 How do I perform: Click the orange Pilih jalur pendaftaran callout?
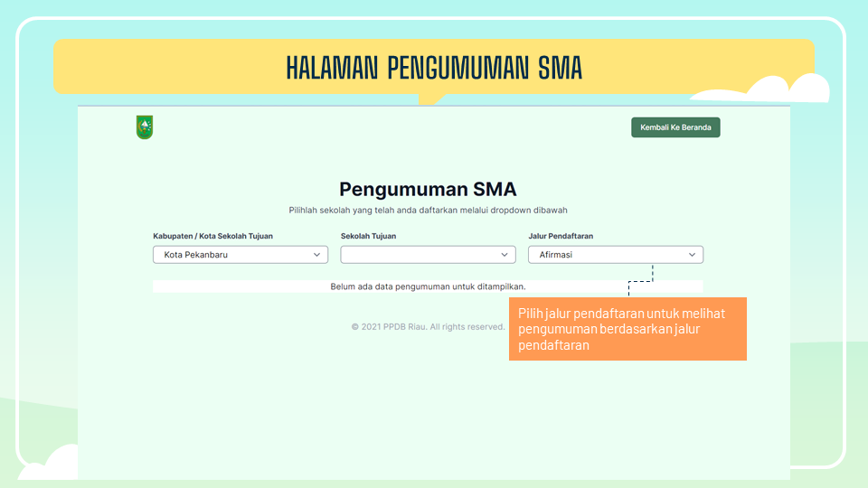(627, 329)
